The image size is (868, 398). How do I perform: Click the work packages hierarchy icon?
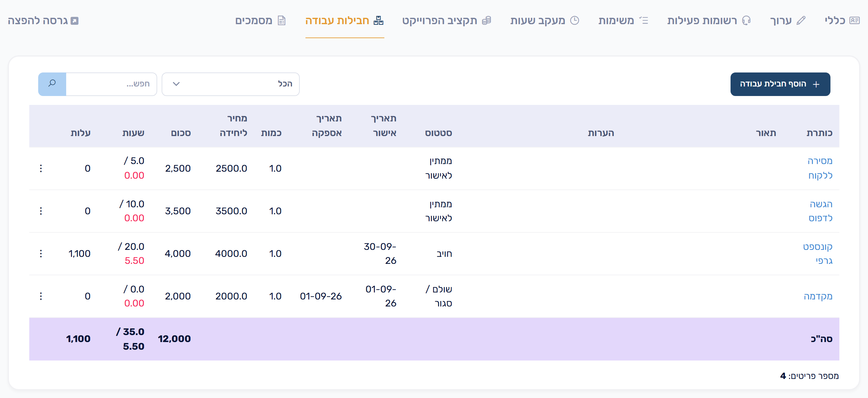coord(378,21)
